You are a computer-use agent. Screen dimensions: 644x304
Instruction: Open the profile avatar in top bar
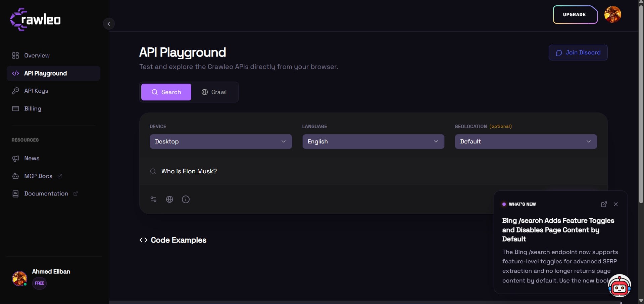tap(612, 14)
